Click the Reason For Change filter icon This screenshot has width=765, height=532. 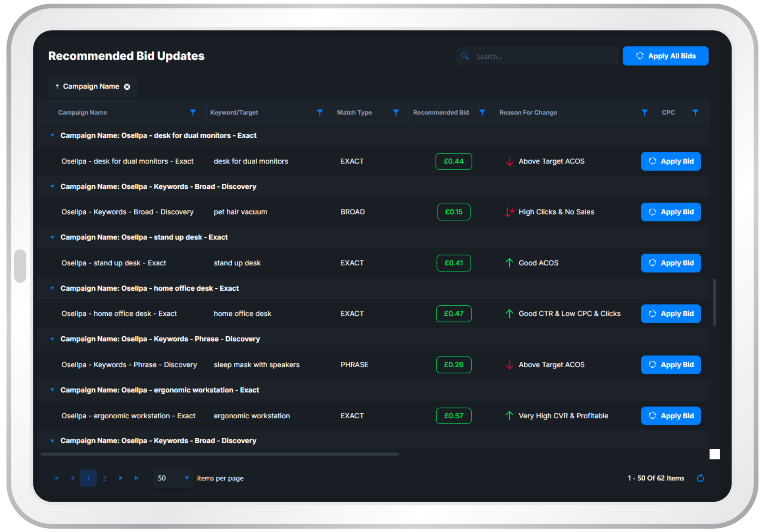645,113
